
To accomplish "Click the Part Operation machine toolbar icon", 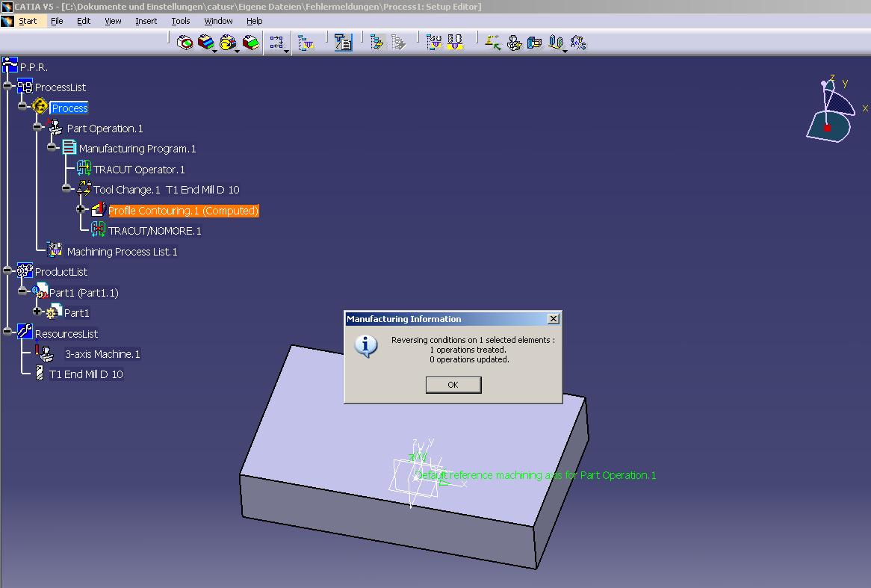I will 514,43.
